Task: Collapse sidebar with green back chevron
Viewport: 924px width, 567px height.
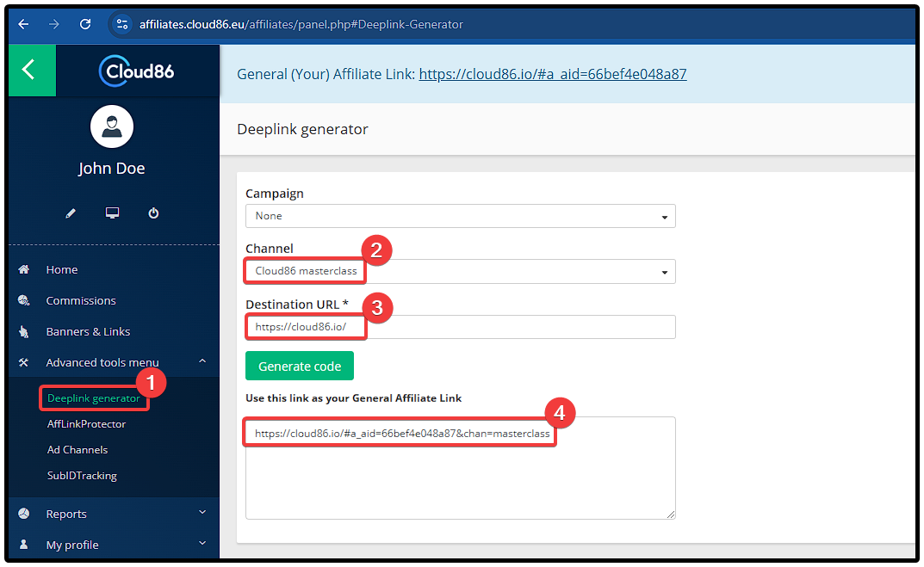Action: (32, 70)
